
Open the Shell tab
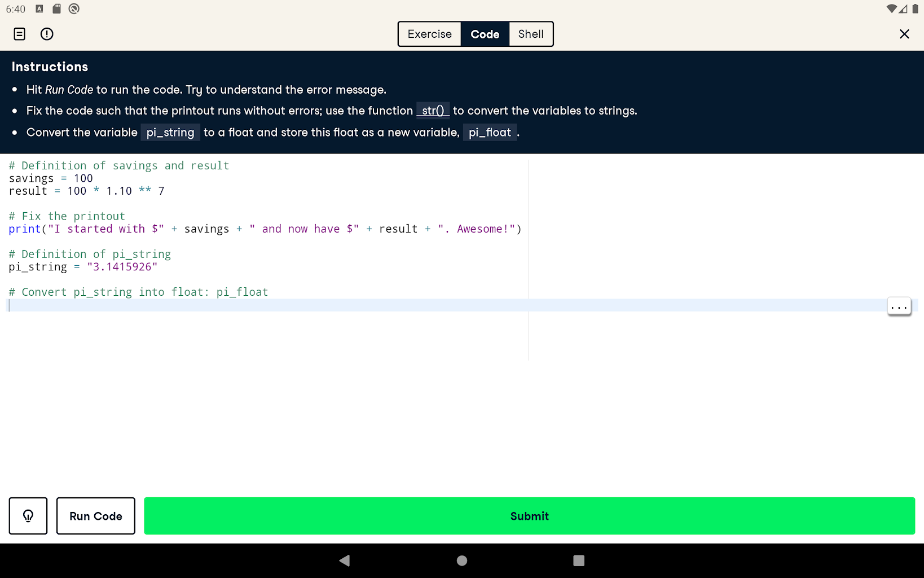[531, 34]
